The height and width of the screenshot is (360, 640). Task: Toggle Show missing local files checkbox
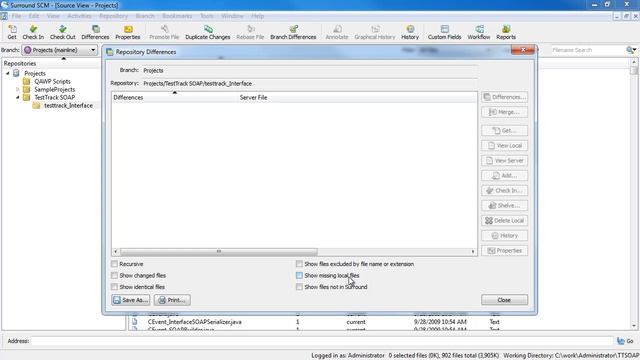pos(299,276)
